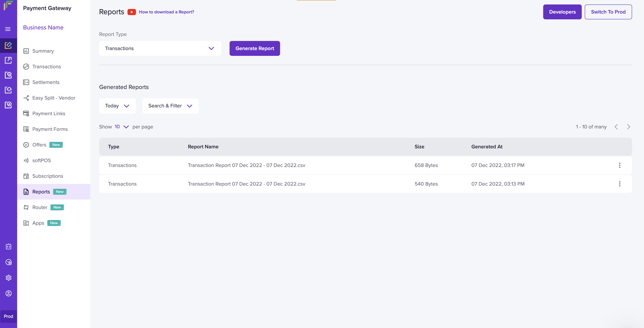Click How to download a Report link
This screenshot has width=644, height=328.
coord(166,12)
